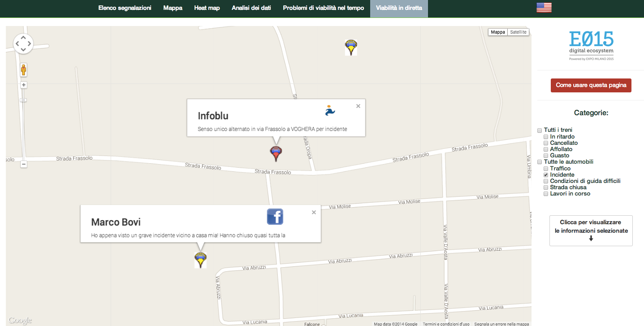Screen dimensions: 644x326
Task: Click the E015 digital ecosystem logo
Action: pyautogui.click(x=591, y=45)
